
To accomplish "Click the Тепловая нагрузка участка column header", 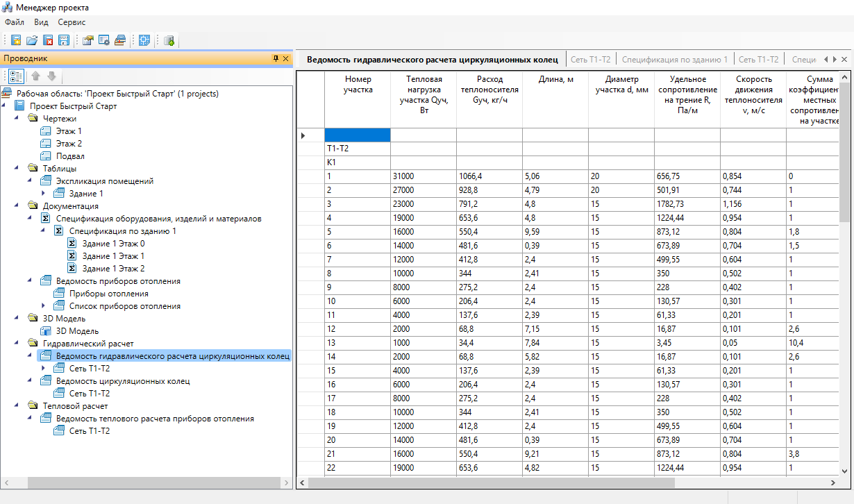I will click(x=424, y=99).
